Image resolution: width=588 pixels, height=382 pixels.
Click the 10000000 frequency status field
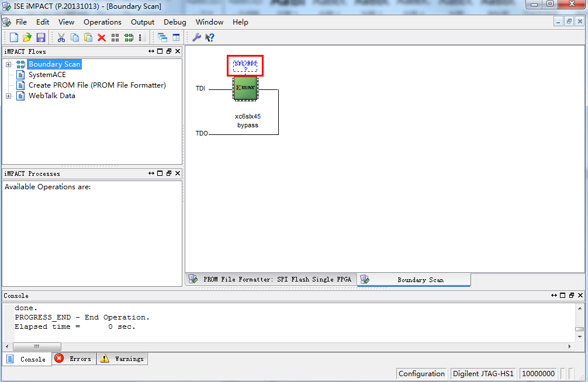click(538, 373)
